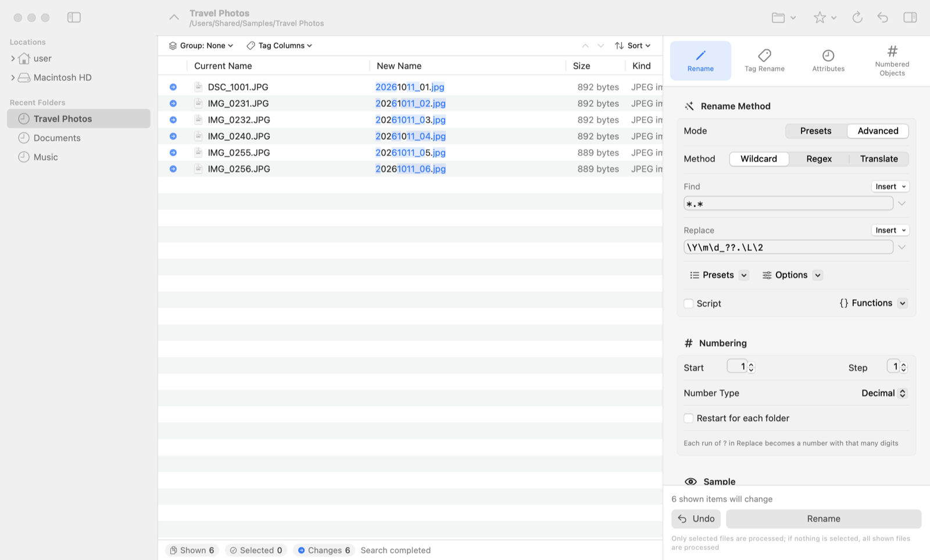Open the Insert menu for Replace
The image size is (930, 560).
[890, 230]
